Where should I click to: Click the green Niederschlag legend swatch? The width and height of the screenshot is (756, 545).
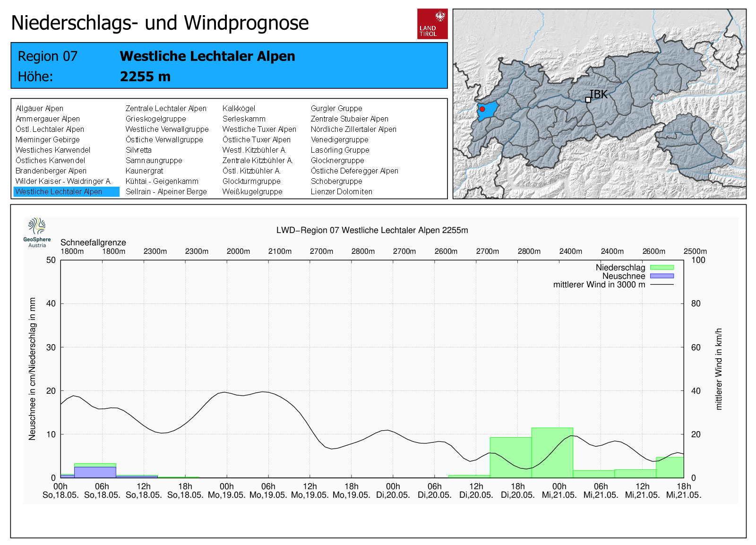coord(661,268)
